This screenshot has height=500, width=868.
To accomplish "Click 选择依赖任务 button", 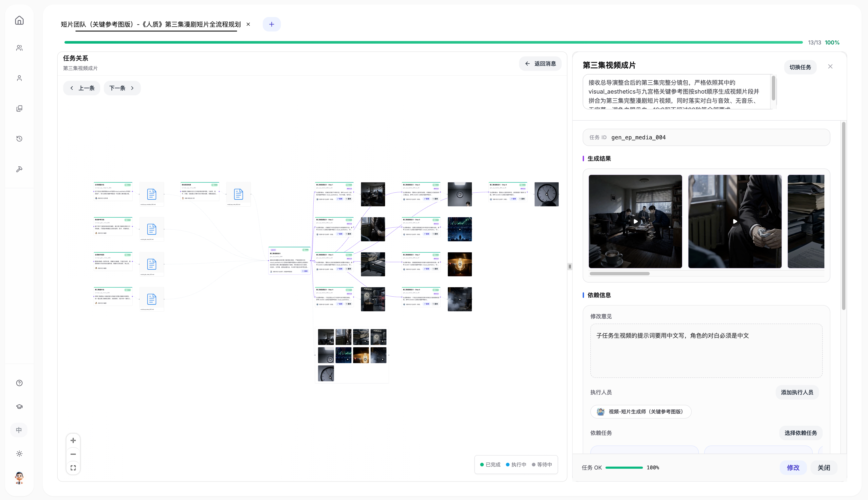I will (x=800, y=433).
